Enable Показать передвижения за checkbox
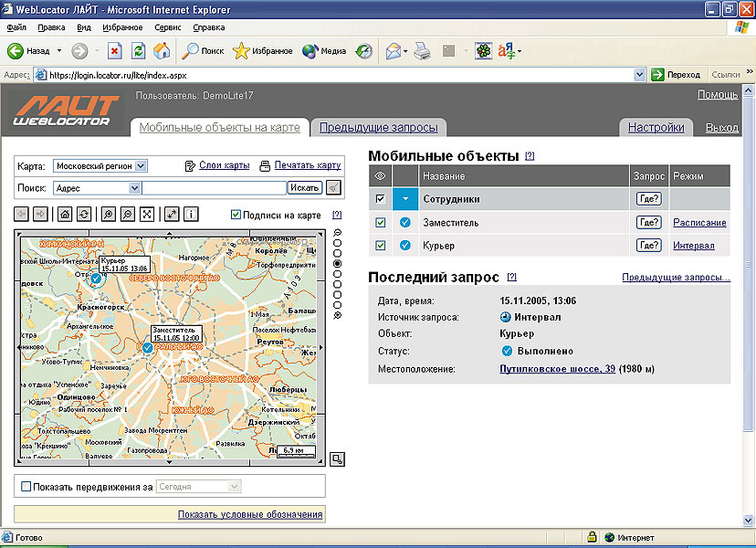The height and width of the screenshot is (548, 756). point(26,486)
